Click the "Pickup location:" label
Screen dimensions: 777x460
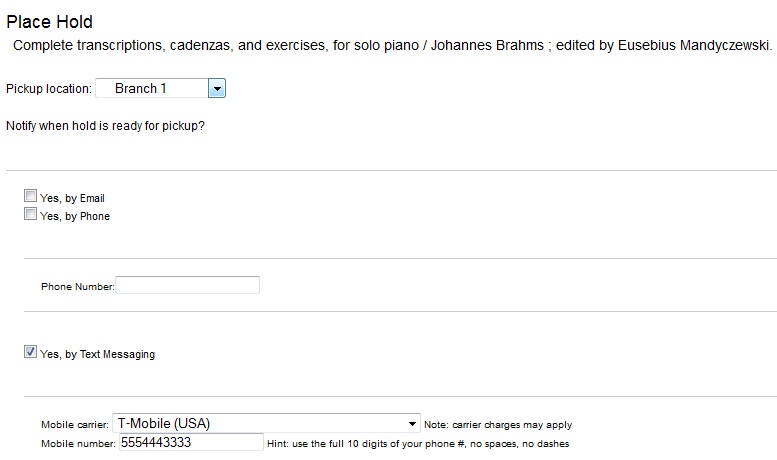point(49,89)
